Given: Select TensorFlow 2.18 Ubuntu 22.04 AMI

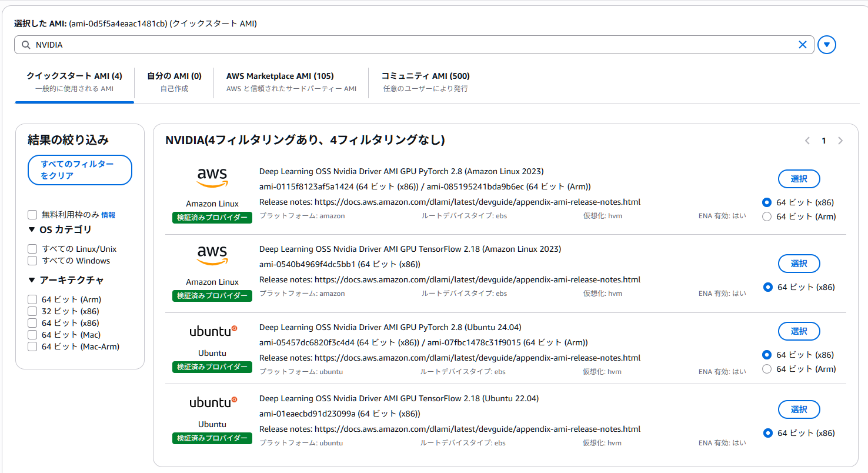Looking at the screenshot, I should pyautogui.click(x=799, y=409).
